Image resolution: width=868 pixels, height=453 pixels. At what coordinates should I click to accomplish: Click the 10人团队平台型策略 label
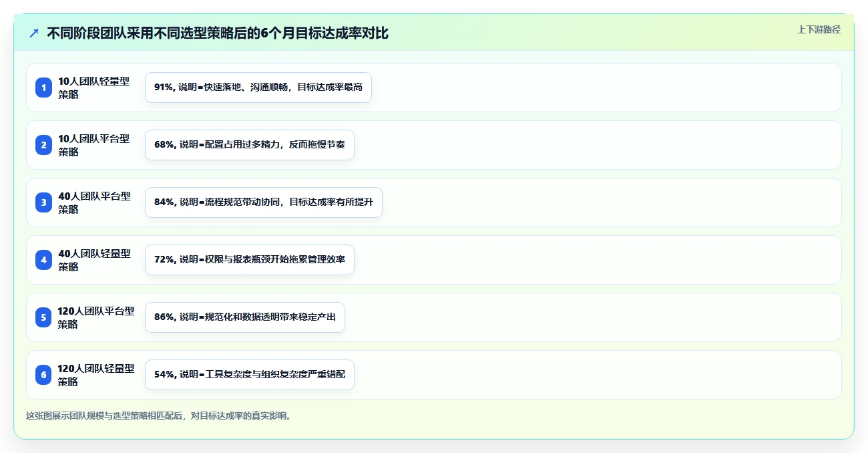(x=93, y=145)
